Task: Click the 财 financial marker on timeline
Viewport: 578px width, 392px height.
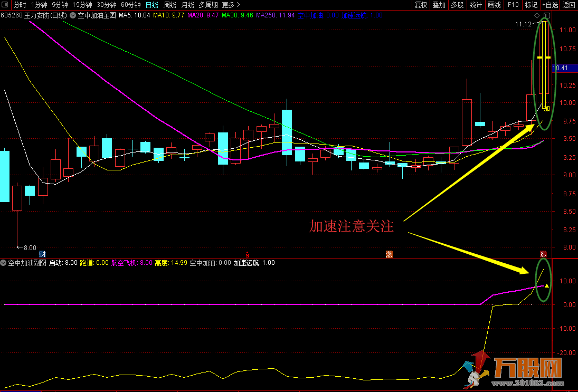Action: point(42,254)
